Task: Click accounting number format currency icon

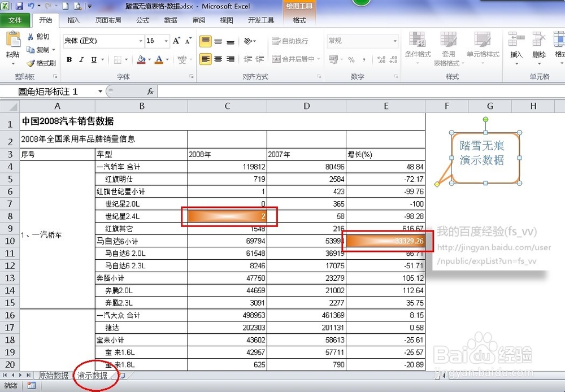Action: pyautogui.click(x=333, y=59)
